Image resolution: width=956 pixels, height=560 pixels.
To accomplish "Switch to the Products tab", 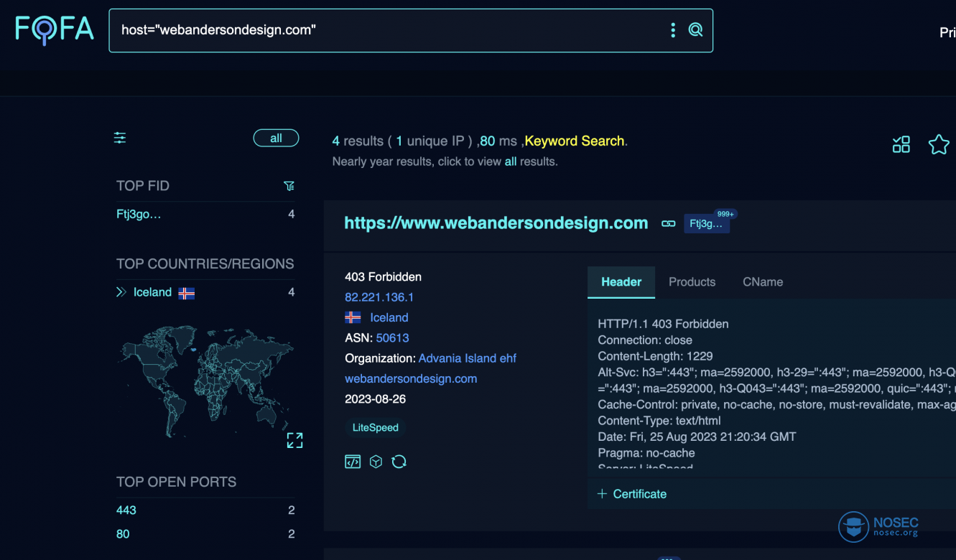I will tap(692, 282).
